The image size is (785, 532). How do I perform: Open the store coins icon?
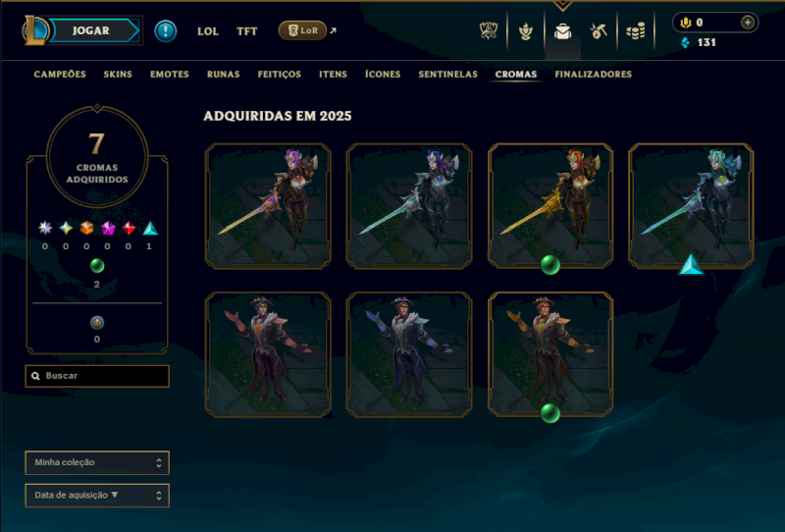(636, 31)
